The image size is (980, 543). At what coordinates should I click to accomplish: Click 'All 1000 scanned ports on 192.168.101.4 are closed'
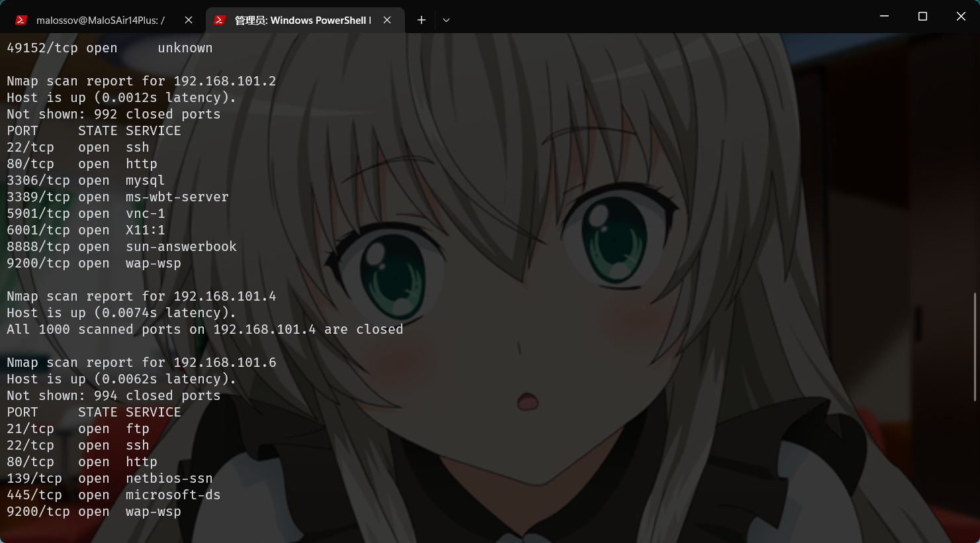(205, 329)
